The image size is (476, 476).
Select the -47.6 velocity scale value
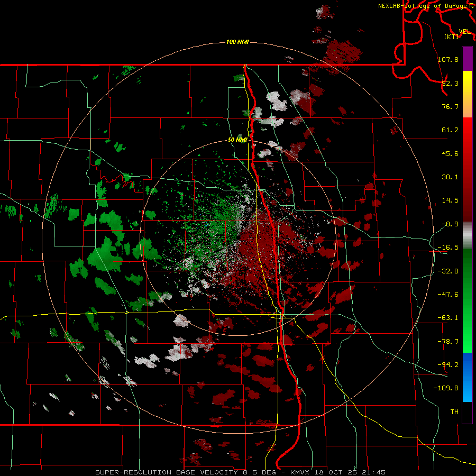(x=448, y=295)
